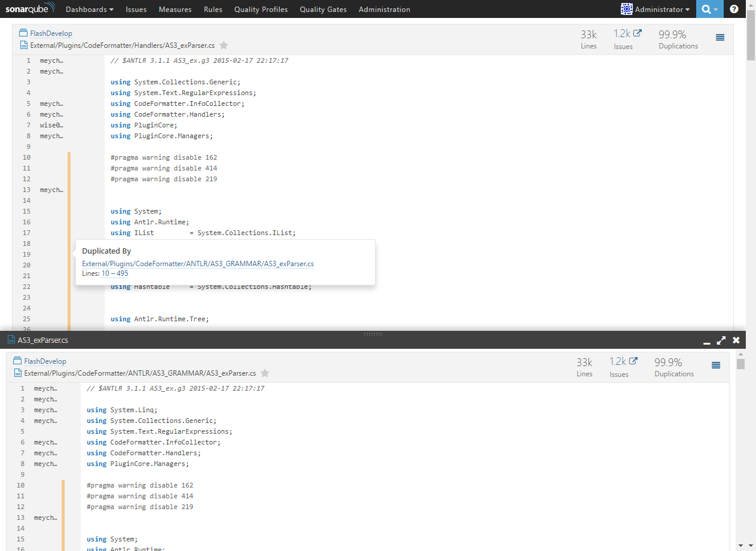Viewport: 756px width, 551px height.
Task: Click the Administrator avatar icon
Action: 626,9
